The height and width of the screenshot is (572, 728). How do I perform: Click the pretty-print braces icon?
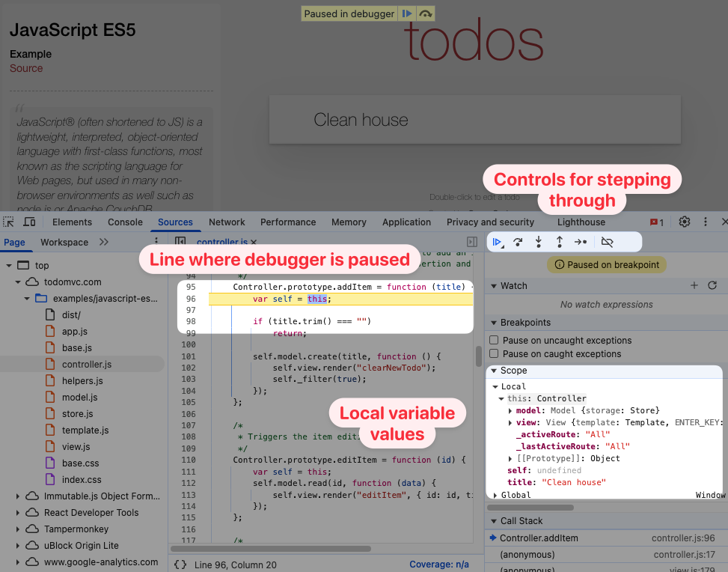(179, 565)
